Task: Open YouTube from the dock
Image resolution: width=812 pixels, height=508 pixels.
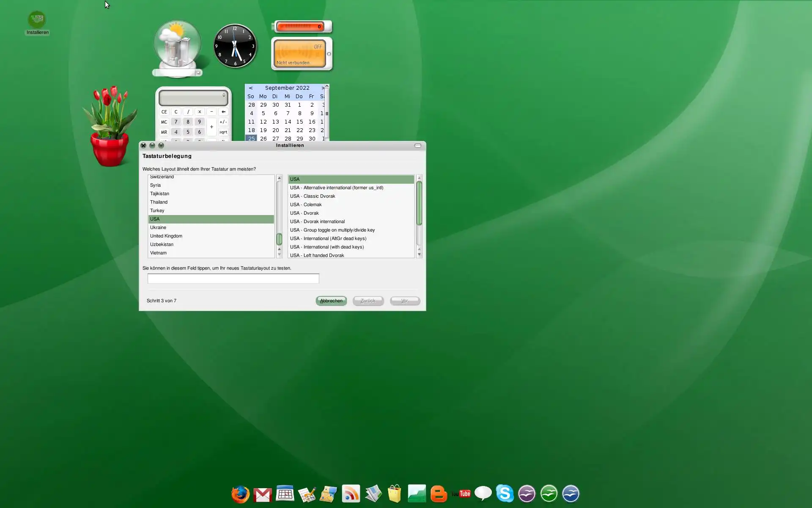Action: click(x=461, y=494)
